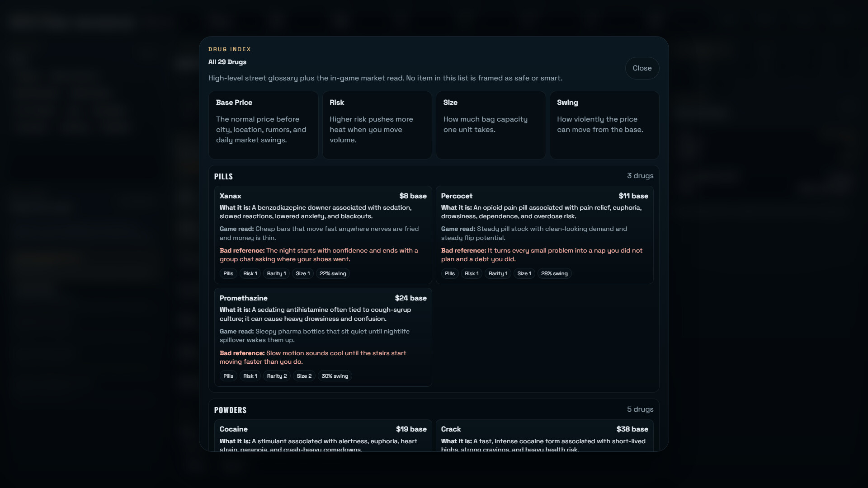Open the Crack drug card
The height and width of the screenshot is (488, 868).
tap(544, 436)
